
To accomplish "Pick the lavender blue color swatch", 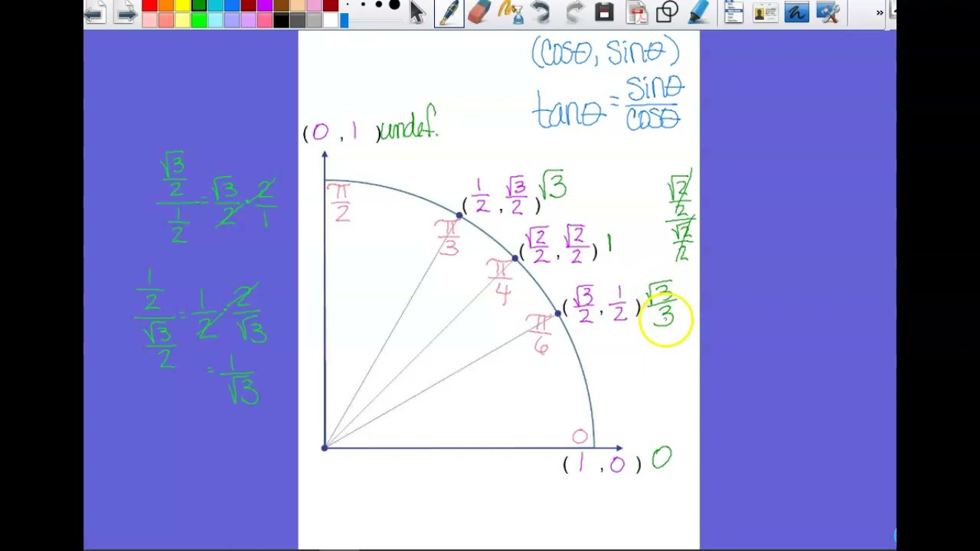I will pyautogui.click(x=233, y=20).
